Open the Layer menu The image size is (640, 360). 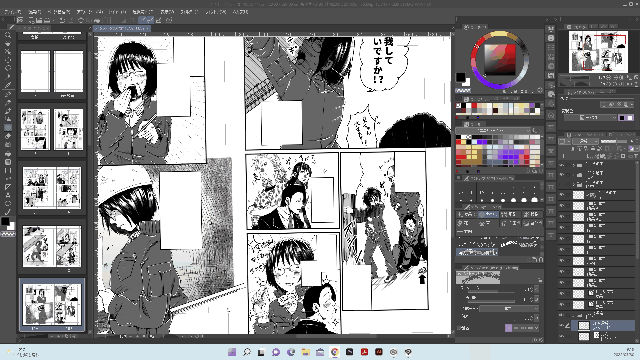pyautogui.click(x=117, y=12)
